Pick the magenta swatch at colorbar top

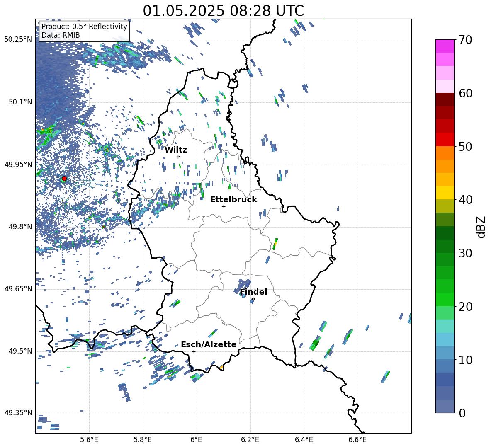[445, 46]
